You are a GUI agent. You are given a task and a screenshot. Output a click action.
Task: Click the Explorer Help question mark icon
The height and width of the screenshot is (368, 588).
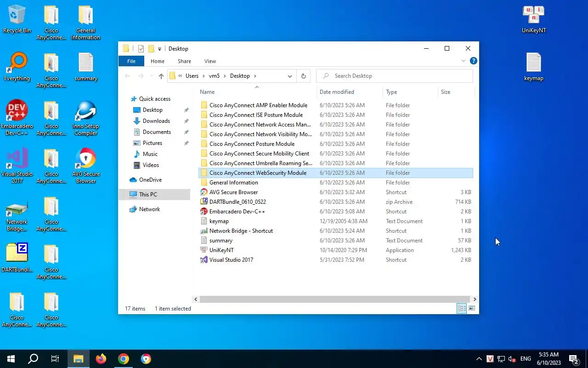point(474,61)
